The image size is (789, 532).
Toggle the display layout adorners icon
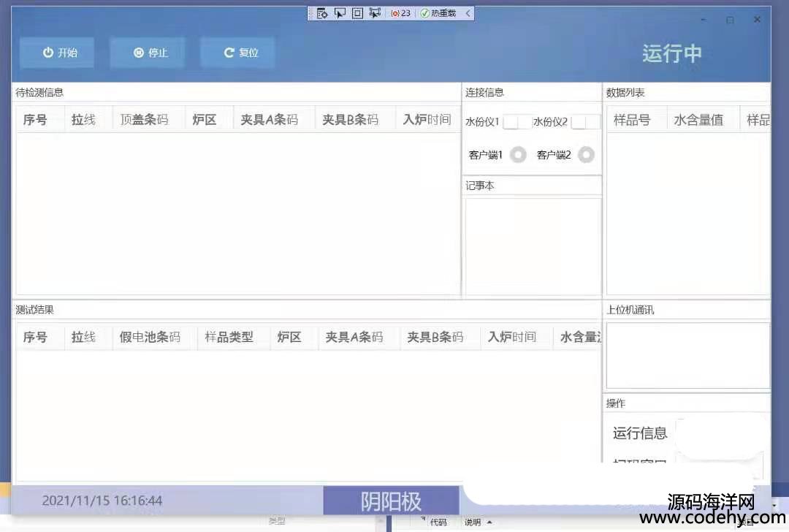[x=357, y=13]
